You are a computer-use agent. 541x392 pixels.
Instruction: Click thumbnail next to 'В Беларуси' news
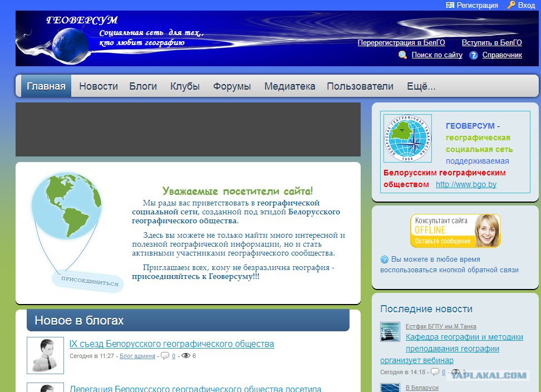[390, 388]
